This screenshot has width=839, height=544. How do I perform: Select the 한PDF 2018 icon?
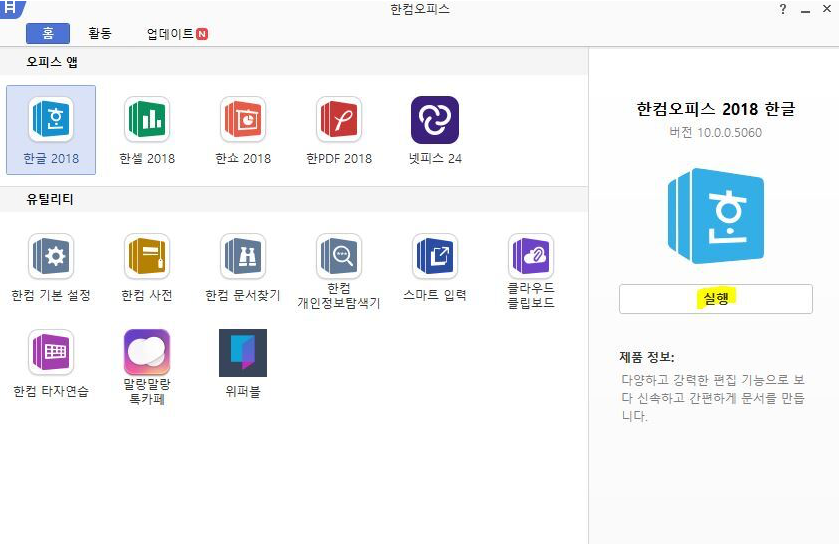pos(339,119)
